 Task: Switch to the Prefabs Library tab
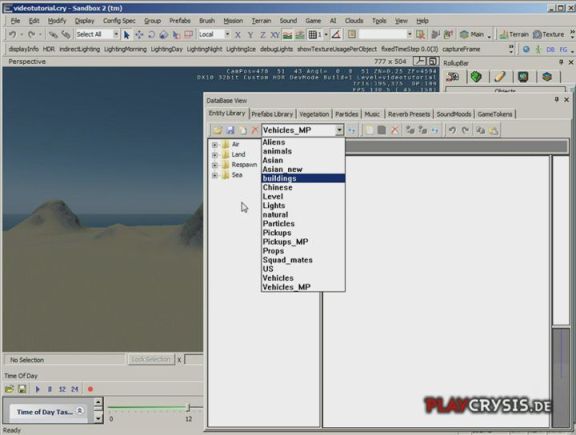point(272,114)
